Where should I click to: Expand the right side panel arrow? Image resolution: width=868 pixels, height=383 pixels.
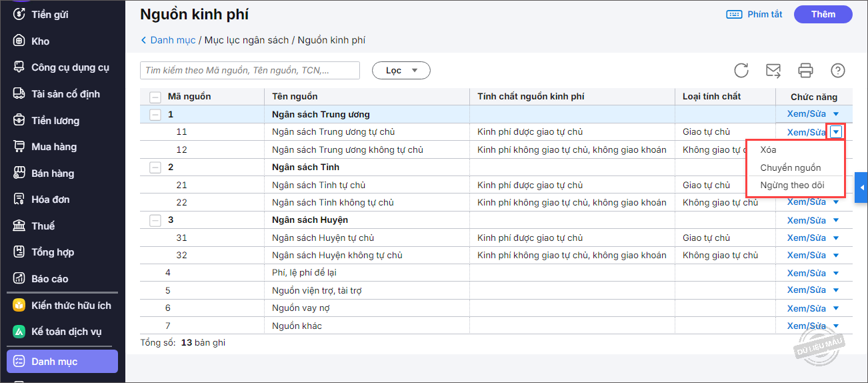coord(862,188)
